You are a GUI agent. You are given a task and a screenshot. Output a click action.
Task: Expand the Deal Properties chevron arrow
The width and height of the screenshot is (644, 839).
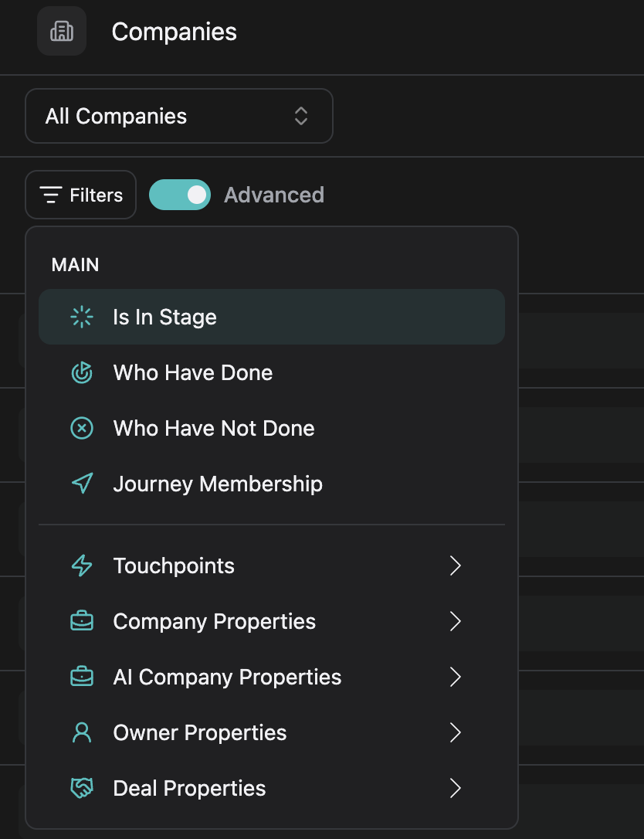[455, 788]
